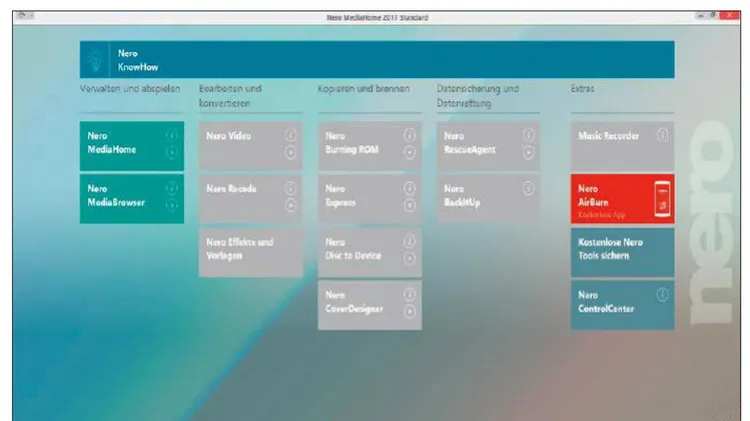Start Nero Recode via its label
This screenshot has width=750, height=421.
pyautogui.click(x=232, y=189)
